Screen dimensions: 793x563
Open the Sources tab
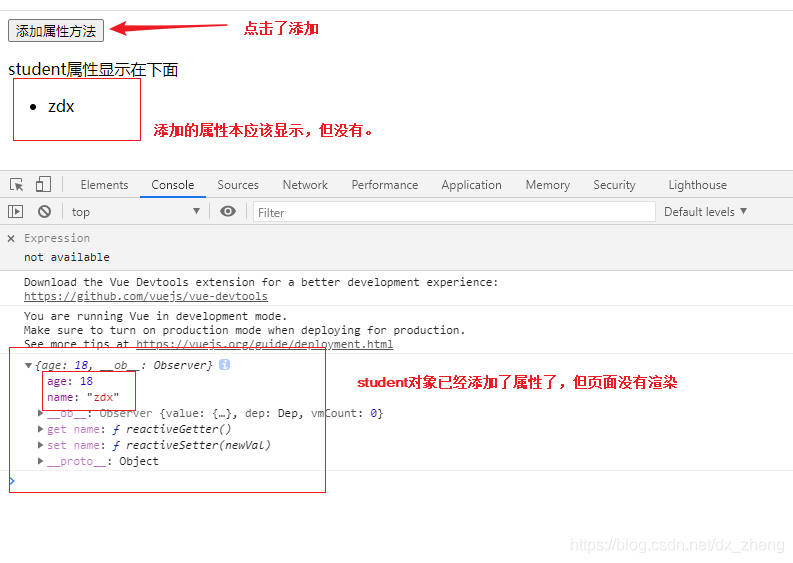point(238,185)
